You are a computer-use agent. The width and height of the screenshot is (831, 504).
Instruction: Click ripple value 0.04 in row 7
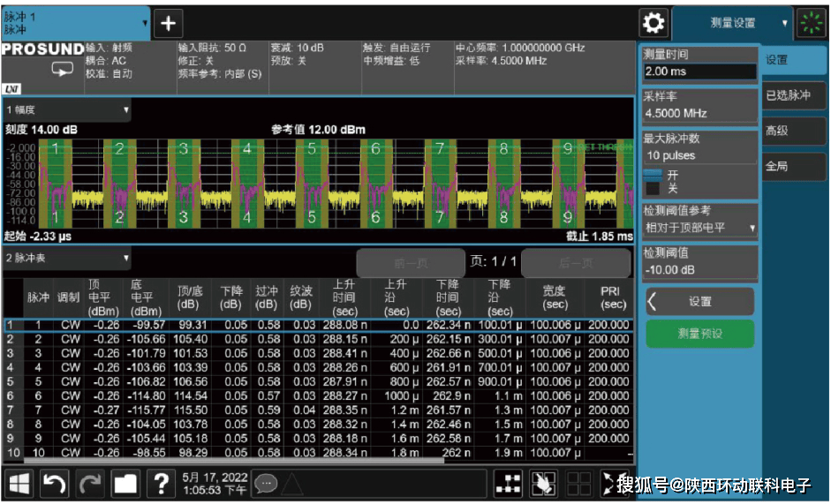point(305,410)
